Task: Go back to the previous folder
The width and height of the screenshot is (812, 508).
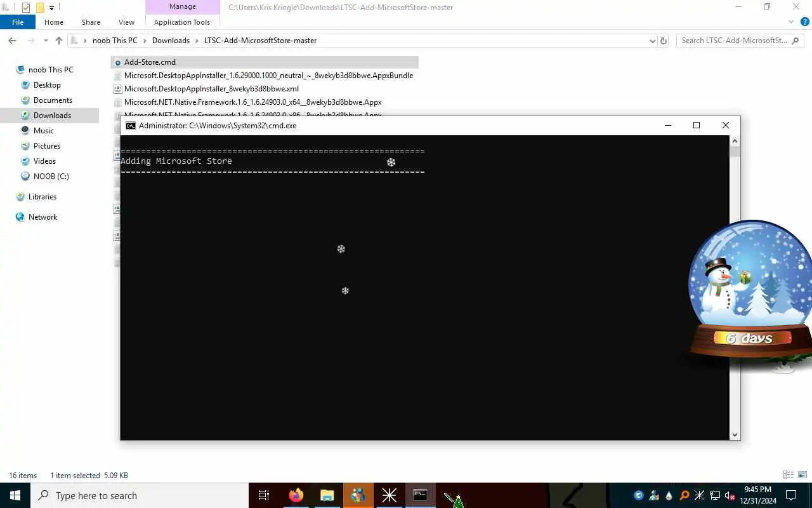Action: 12,40
